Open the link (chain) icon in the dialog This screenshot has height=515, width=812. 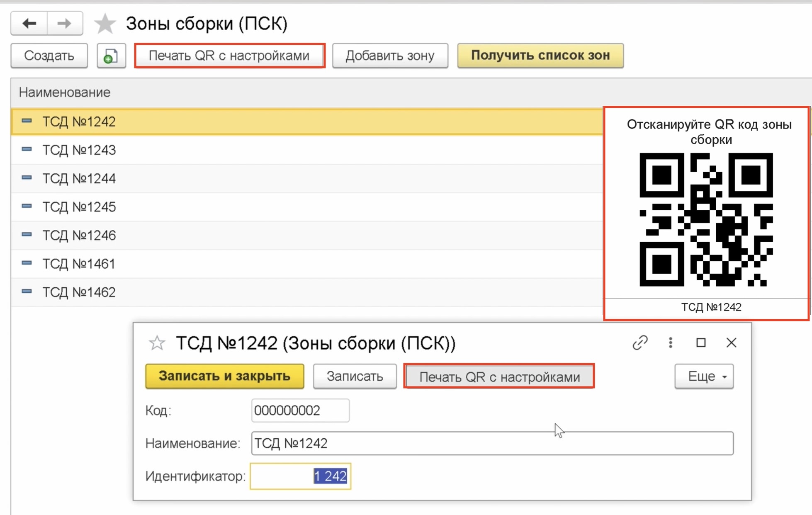pyautogui.click(x=640, y=343)
